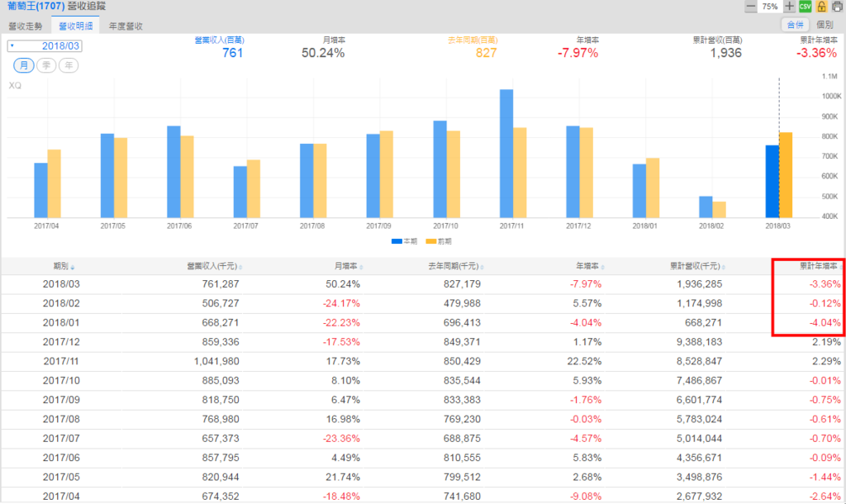Screen dimensions: 846x504
Task: Click the revenue cell 761,287
Action: (x=221, y=284)
